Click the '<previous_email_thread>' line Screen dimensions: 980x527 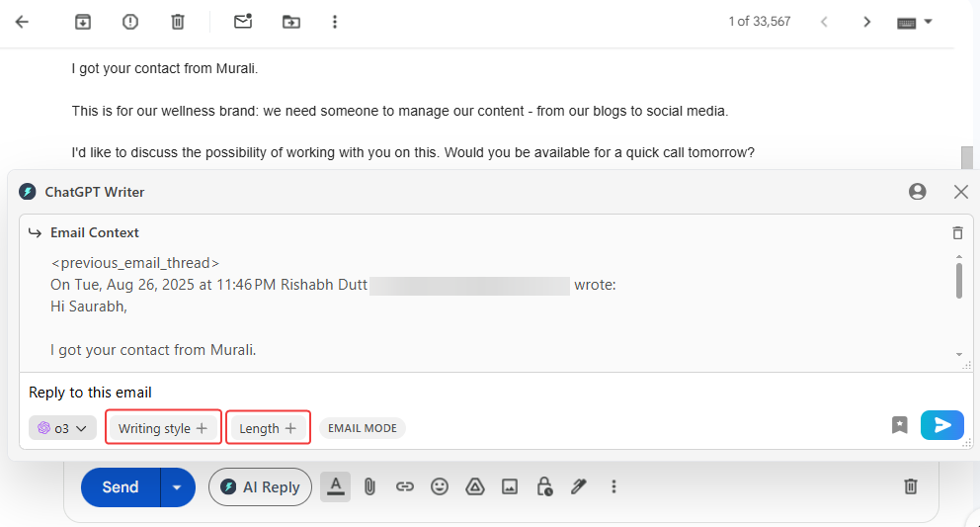(x=135, y=263)
